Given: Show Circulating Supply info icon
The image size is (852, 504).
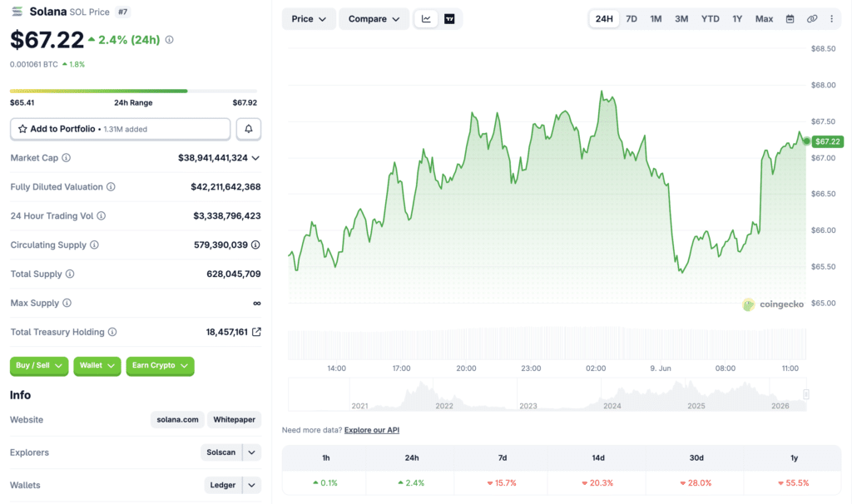Looking at the screenshot, I should [x=95, y=245].
